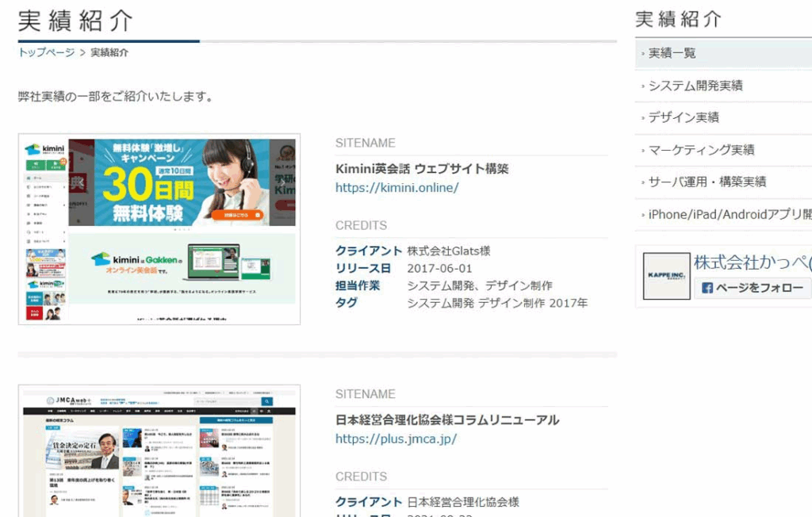Open the 日本経営合理化協会様コラムリニューアル title
812x517 pixels.
point(447,420)
